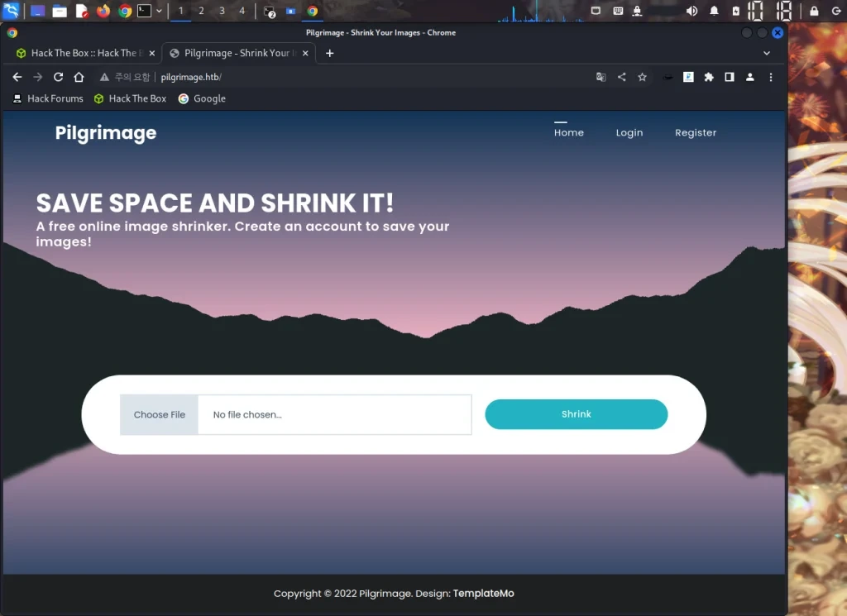Screen dimensions: 847x616
Task: Open the translate page icon
Action: (x=601, y=77)
